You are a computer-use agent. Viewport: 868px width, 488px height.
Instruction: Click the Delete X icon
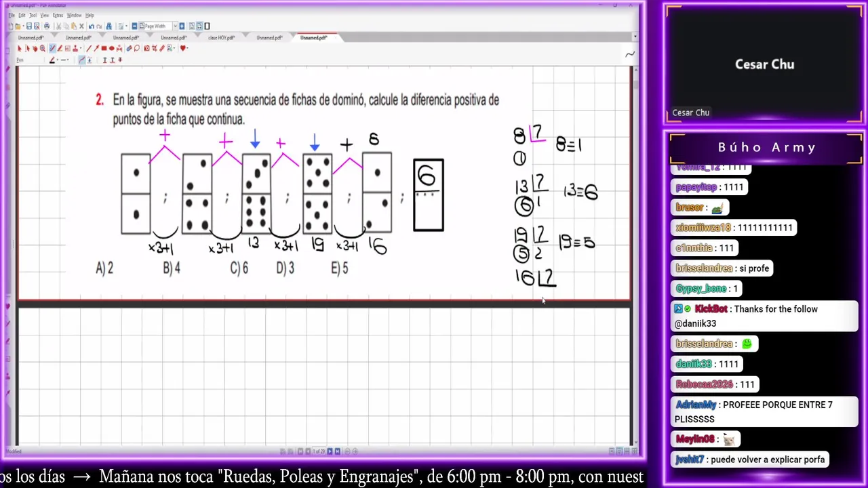coord(81,26)
